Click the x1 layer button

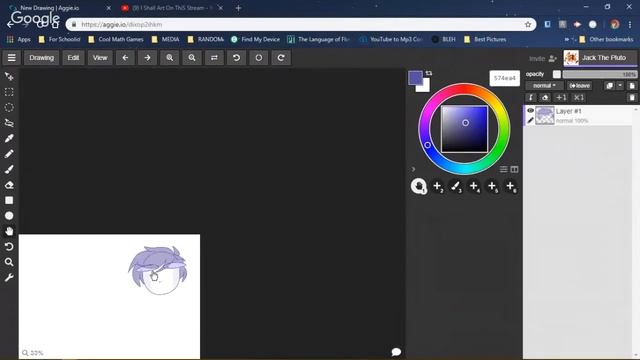click(x=578, y=97)
